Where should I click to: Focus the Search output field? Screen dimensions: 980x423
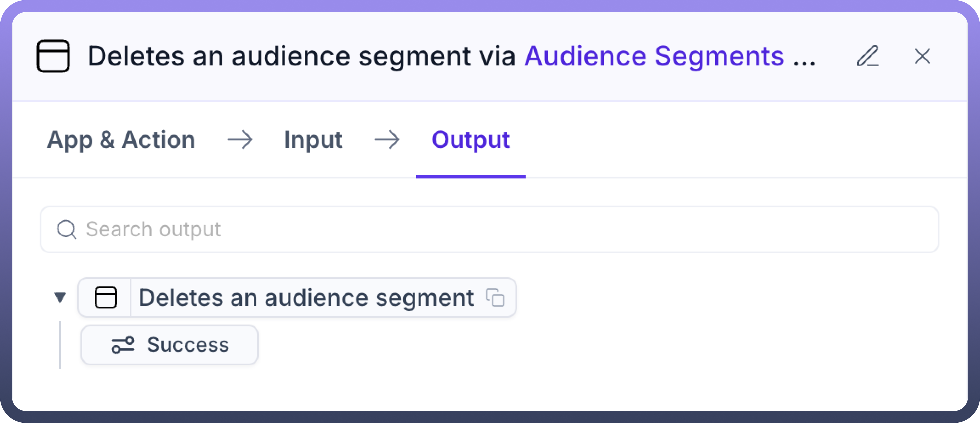tap(494, 229)
